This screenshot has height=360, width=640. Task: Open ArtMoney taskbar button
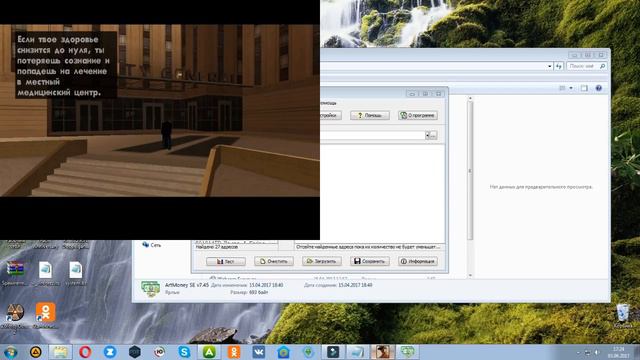point(407,352)
